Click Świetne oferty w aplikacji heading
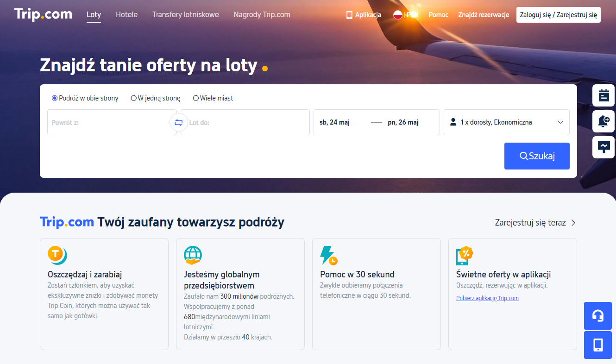The image size is (616, 364). 503,275
